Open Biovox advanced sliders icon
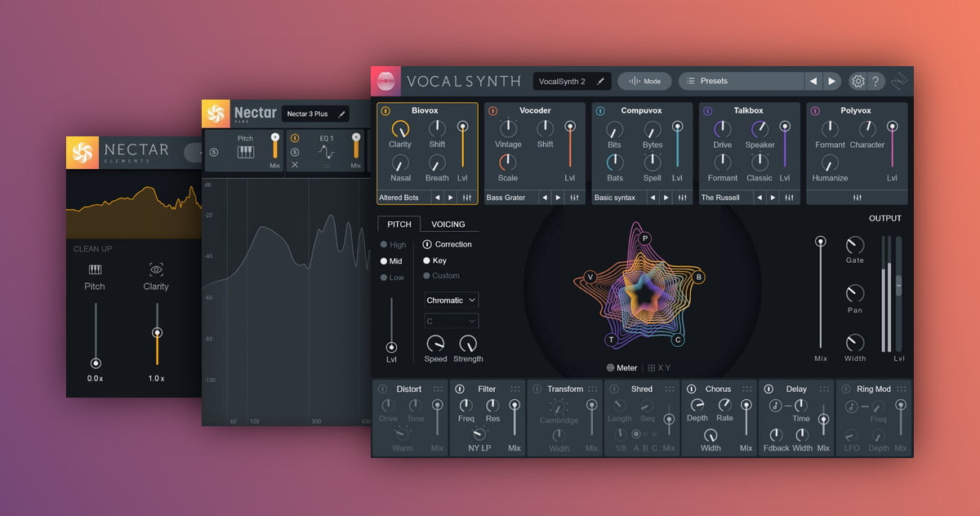This screenshot has width=980, height=516. click(x=466, y=198)
